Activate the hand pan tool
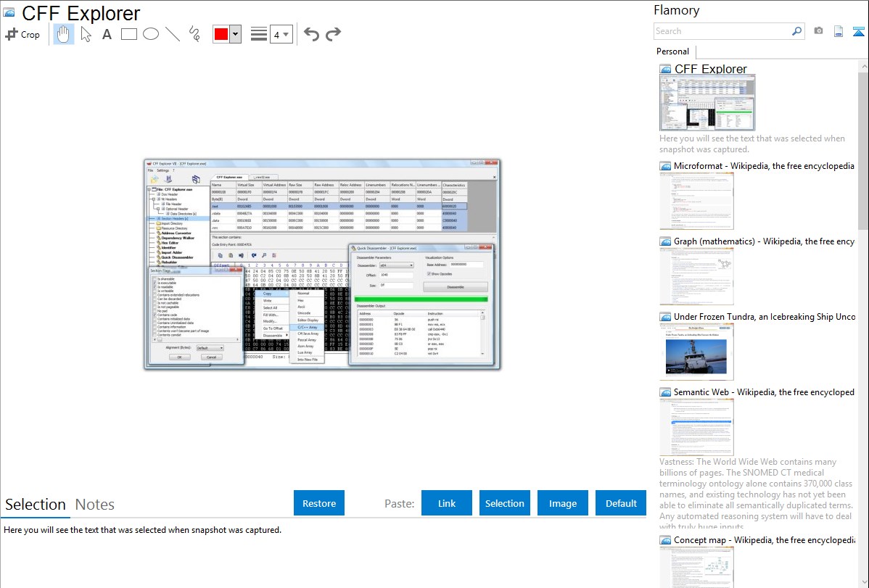 tap(63, 34)
